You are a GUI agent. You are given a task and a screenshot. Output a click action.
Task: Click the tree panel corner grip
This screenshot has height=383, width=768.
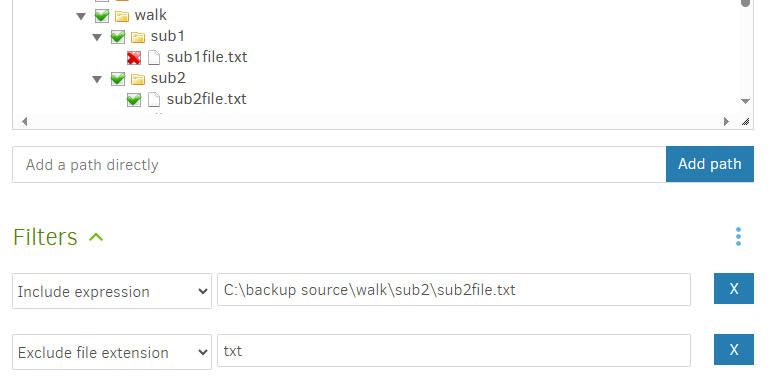[x=745, y=121]
